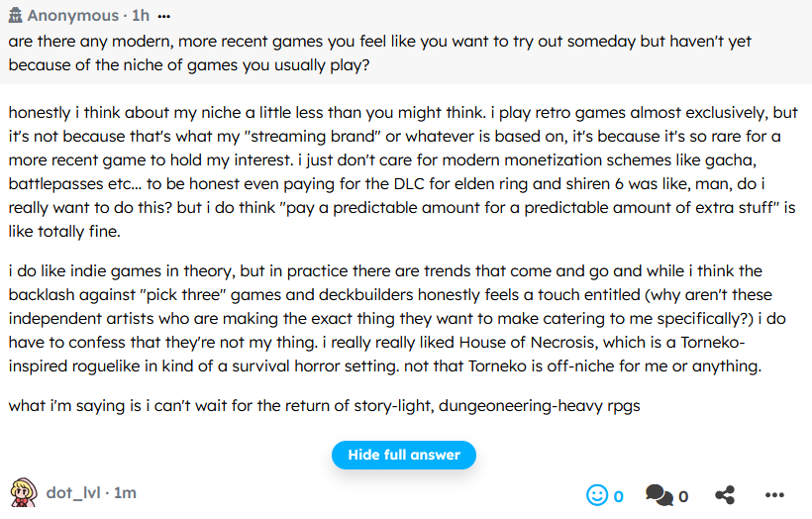Click the dot_lvl profile avatar

pyautogui.click(x=24, y=492)
